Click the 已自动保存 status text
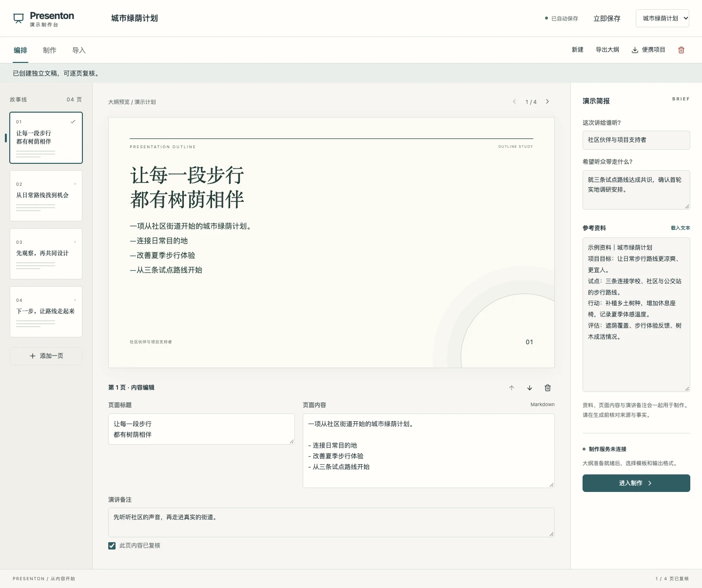The image size is (702, 588). [565, 19]
